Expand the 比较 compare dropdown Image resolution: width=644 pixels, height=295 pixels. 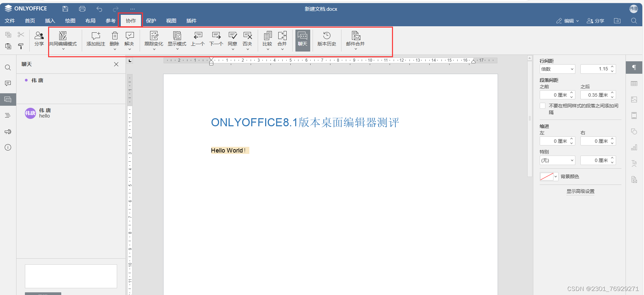point(268,49)
